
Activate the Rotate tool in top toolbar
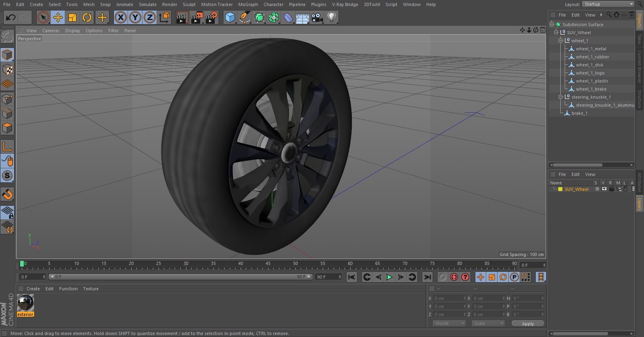coord(87,17)
